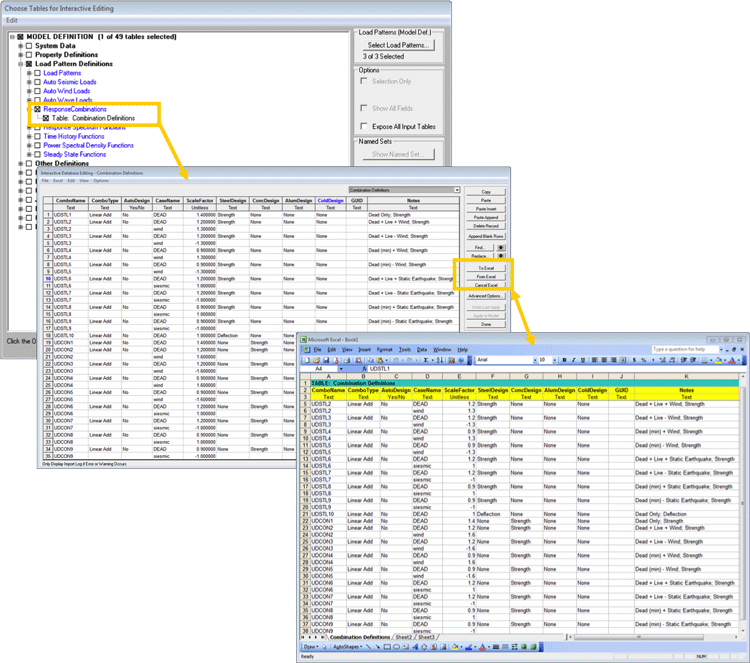This screenshot has width=750, height=663.
Task: Uncheck Table: Combination Definitions checkbox
Action: tap(46, 118)
